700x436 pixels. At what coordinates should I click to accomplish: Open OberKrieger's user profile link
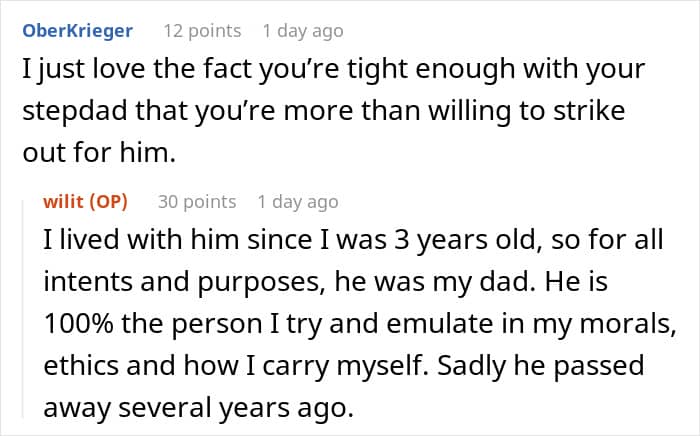click(78, 31)
